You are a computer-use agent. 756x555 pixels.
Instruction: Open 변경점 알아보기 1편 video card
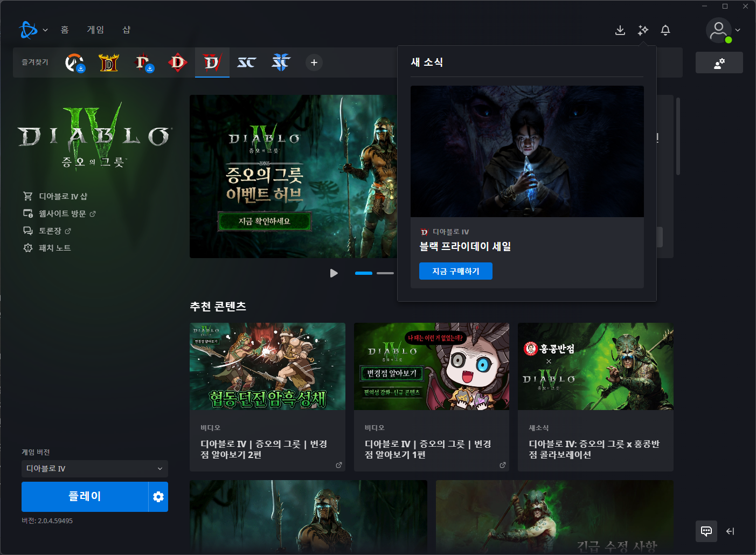(432, 397)
